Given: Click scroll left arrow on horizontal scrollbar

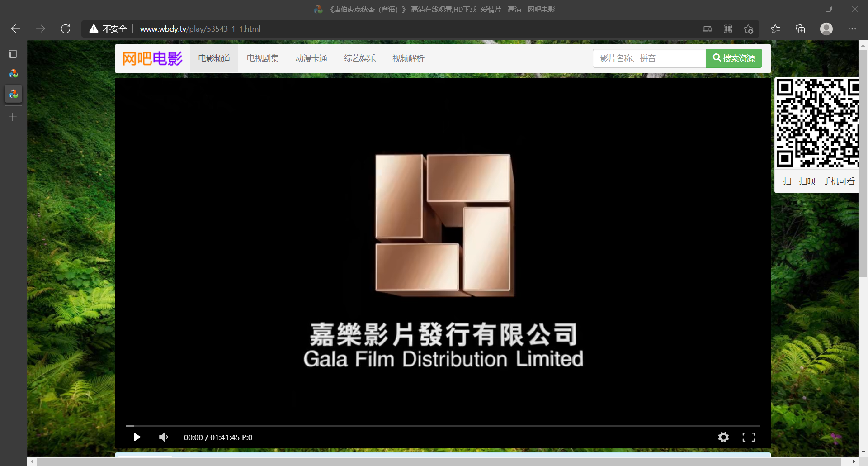Looking at the screenshot, I should click(32, 461).
